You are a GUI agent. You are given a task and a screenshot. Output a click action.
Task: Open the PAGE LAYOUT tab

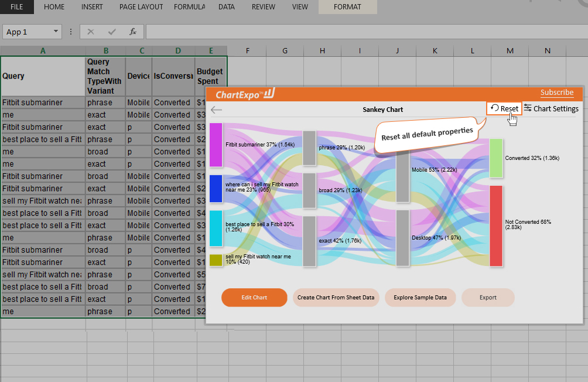141,7
